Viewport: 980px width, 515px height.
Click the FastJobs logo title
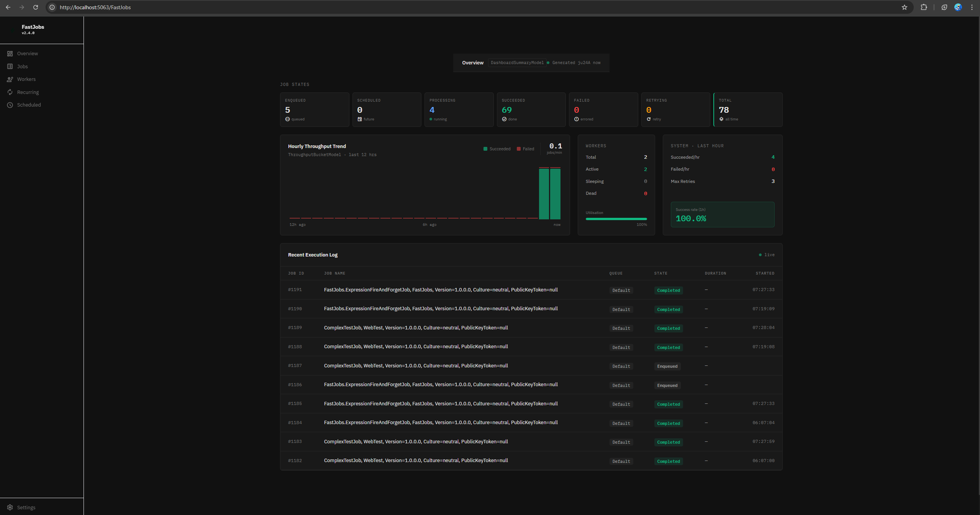point(33,27)
